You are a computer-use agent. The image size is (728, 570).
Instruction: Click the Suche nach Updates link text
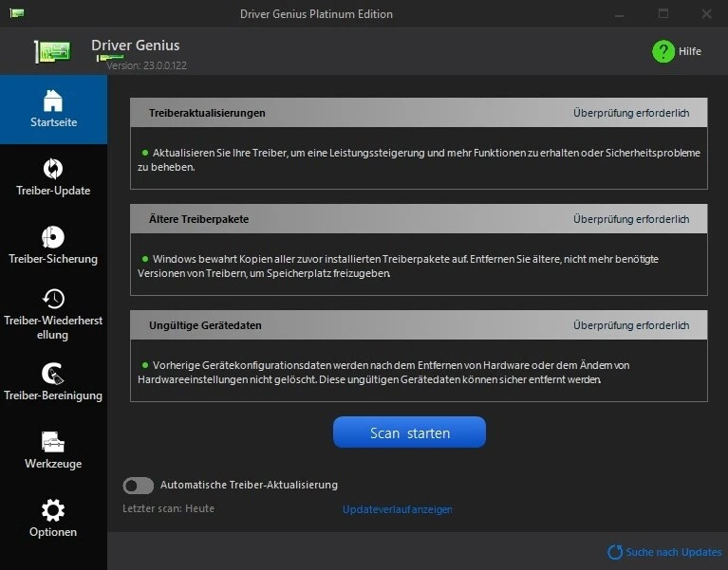click(674, 552)
